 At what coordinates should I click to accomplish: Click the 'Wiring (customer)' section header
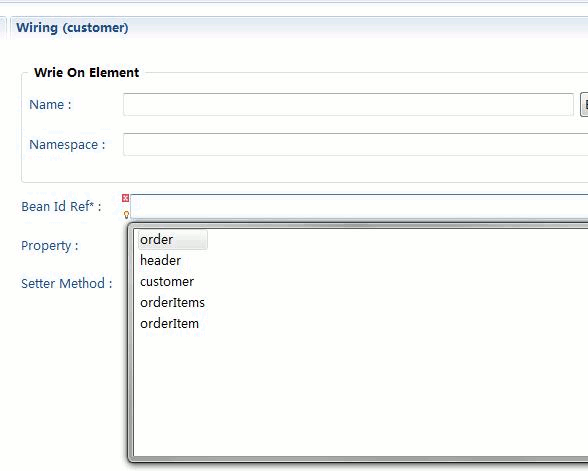coord(72,28)
